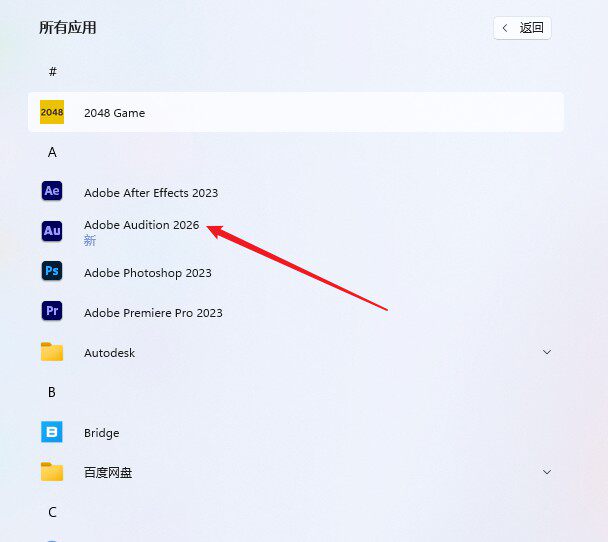Viewport: 608px width, 542px height.
Task: Jump to letter index C
Action: point(52,512)
